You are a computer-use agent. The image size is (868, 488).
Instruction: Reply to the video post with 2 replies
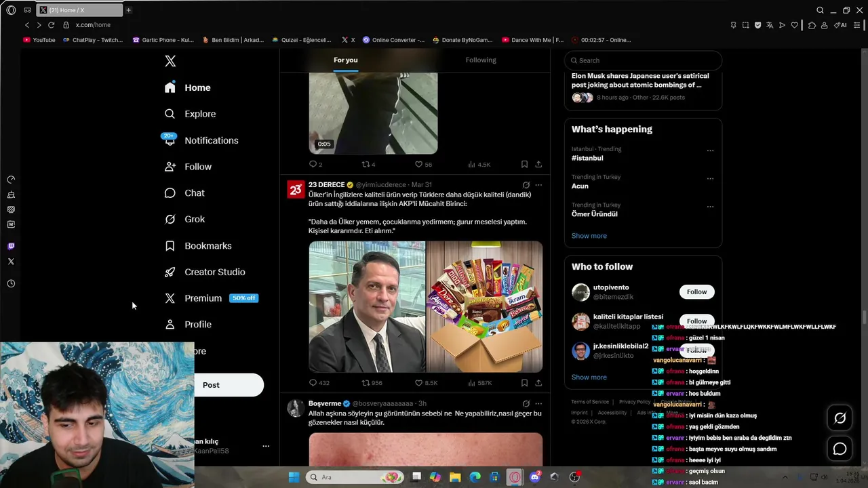[315, 165]
